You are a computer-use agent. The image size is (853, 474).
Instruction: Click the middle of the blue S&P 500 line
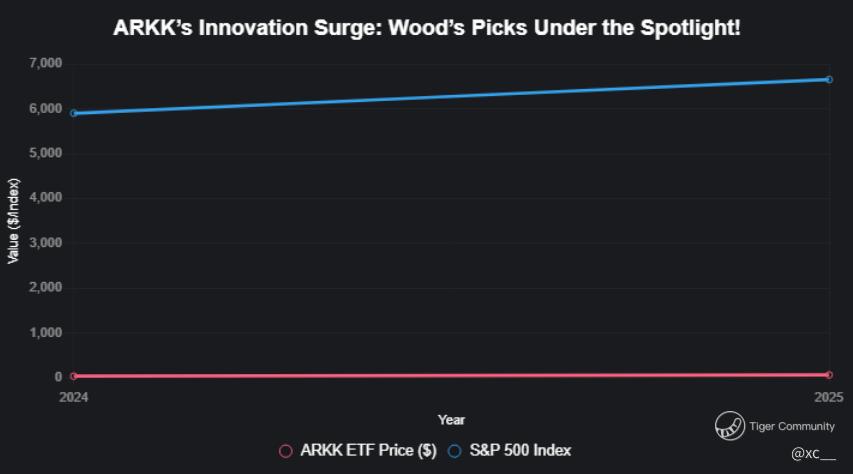point(451,96)
